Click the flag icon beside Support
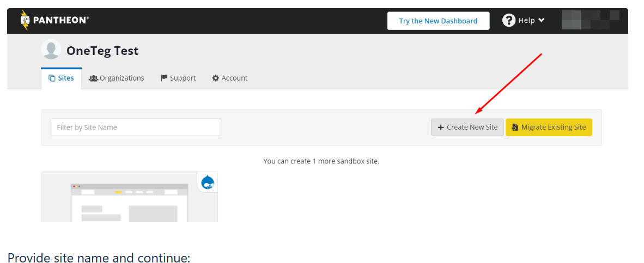 coord(164,78)
